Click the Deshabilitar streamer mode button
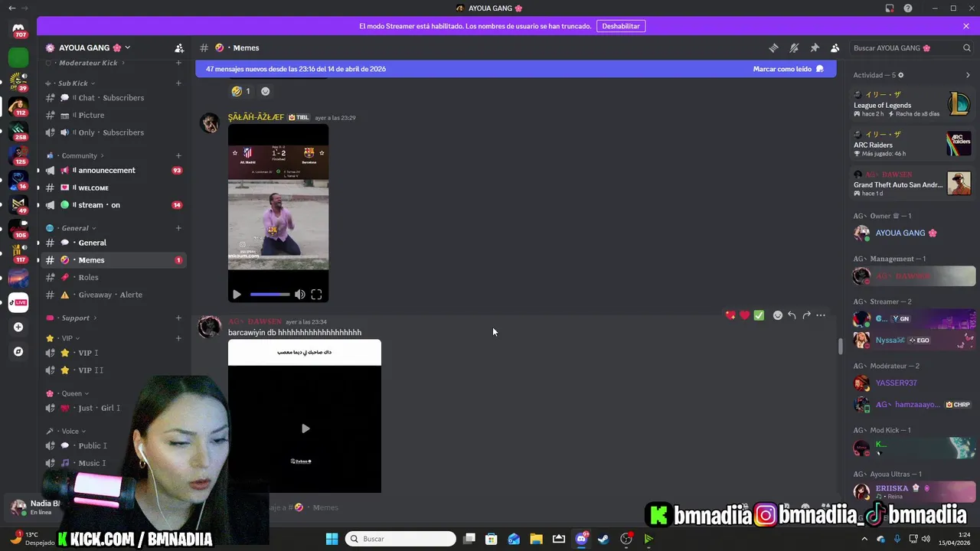This screenshot has height=551, width=980. 620,26
